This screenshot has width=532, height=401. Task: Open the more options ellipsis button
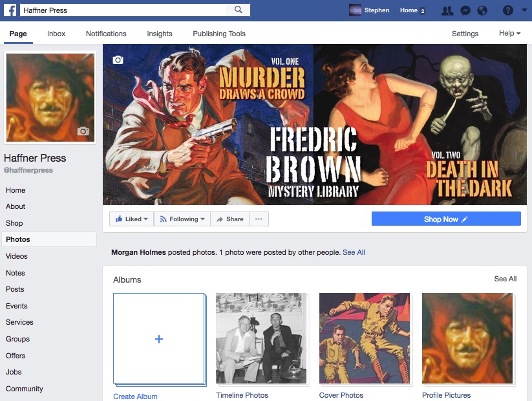tap(259, 219)
